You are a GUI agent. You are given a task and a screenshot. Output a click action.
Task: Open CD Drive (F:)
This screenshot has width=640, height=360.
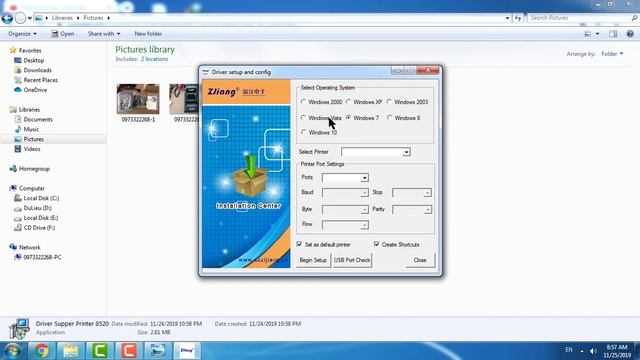(x=39, y=228)
